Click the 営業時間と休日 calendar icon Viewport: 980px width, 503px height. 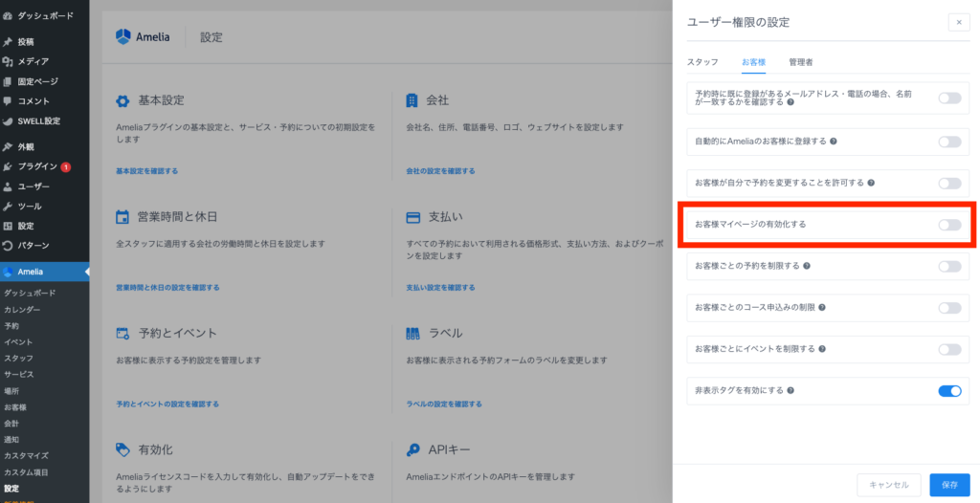pyautogui.click(x=122, y=217)
